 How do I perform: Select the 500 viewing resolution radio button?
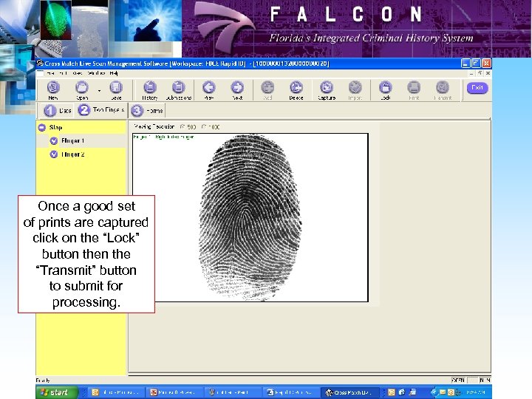coord(183,127)
